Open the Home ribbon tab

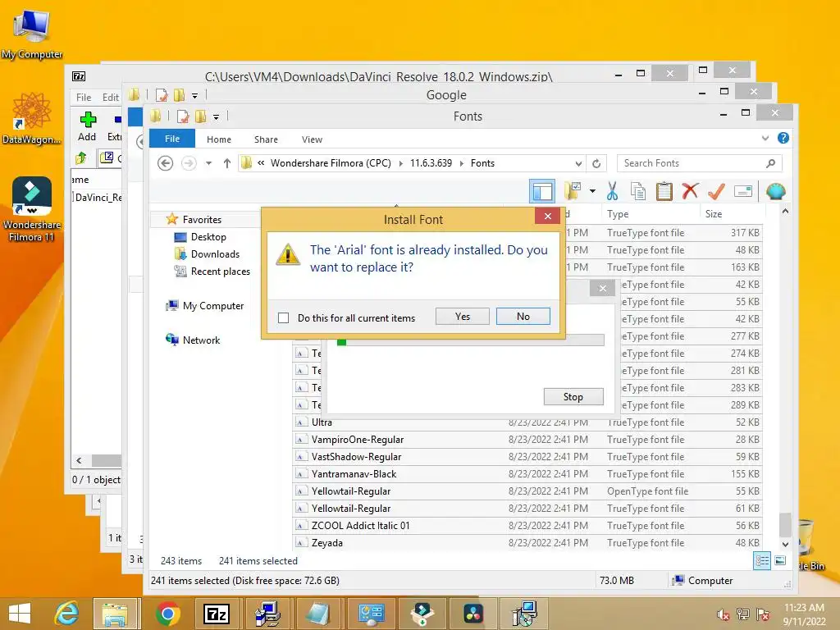point(218,139)
